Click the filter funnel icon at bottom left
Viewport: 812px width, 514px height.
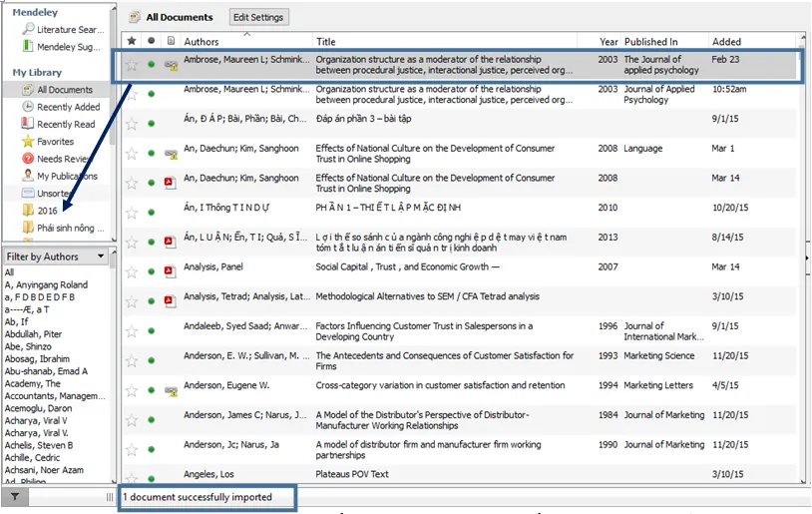15,497
